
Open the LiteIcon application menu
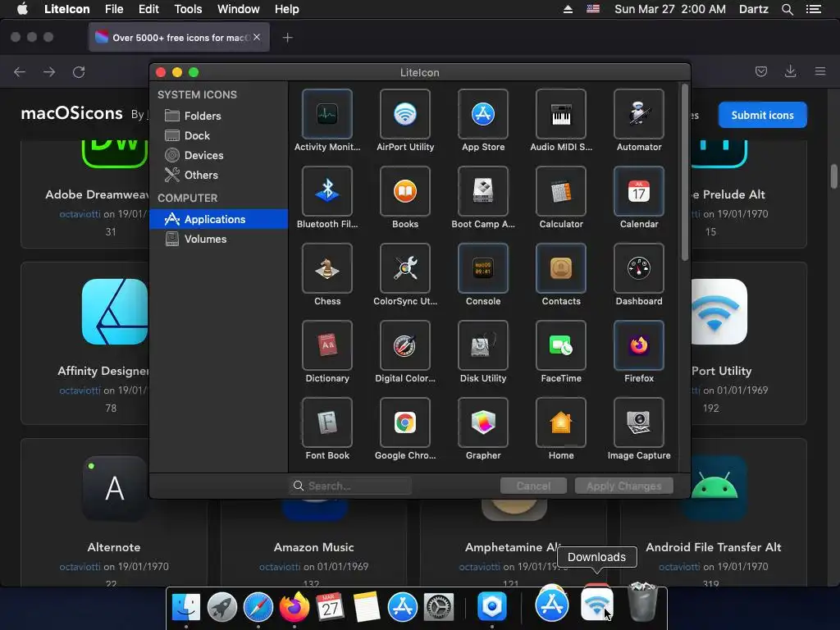(x=67, y=9)
